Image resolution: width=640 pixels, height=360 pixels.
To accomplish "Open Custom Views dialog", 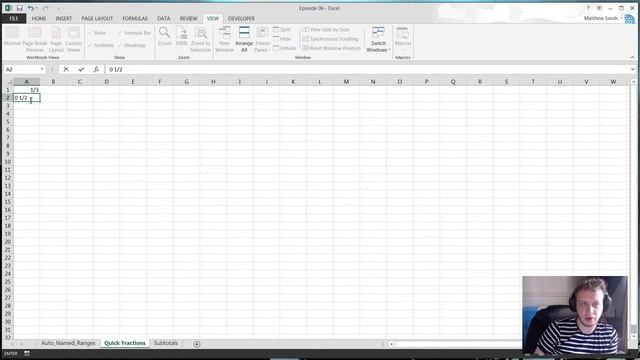I will tap(73, 39).
